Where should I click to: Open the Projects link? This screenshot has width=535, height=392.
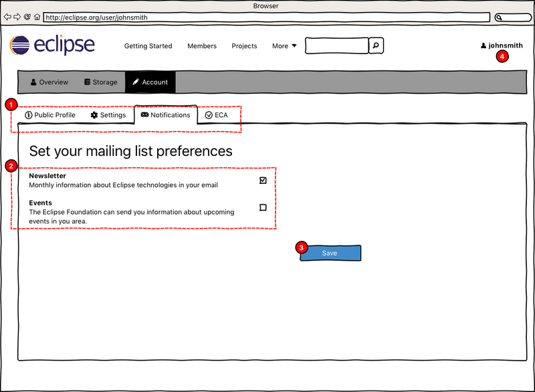(x=244, y=45)
